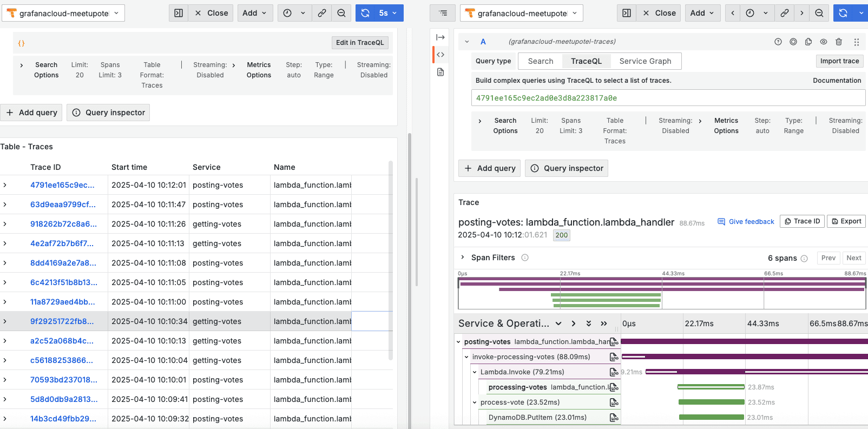The image size is (868, 429).
Task: Open query history document icon in right sidebar
Action: tap(440, 72)
